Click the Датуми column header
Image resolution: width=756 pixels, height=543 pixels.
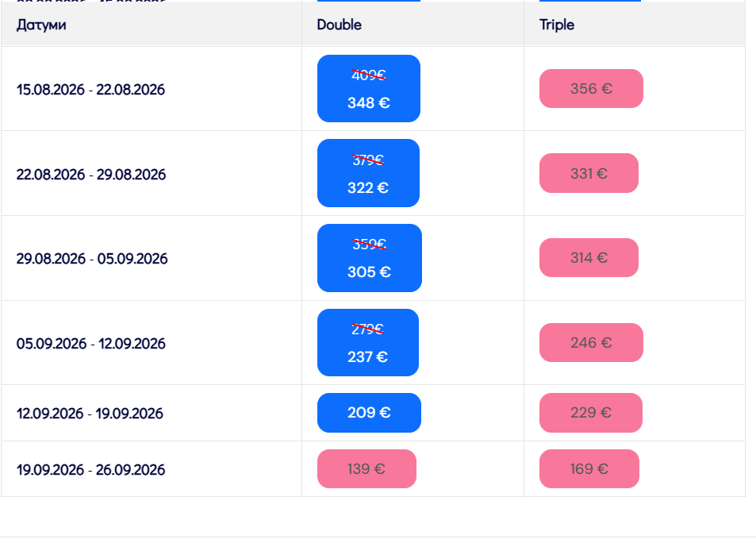tap(41, 25)
